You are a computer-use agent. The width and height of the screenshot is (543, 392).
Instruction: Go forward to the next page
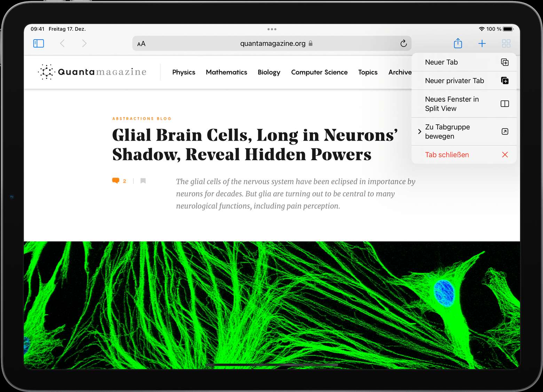click(x=84, y=44)
